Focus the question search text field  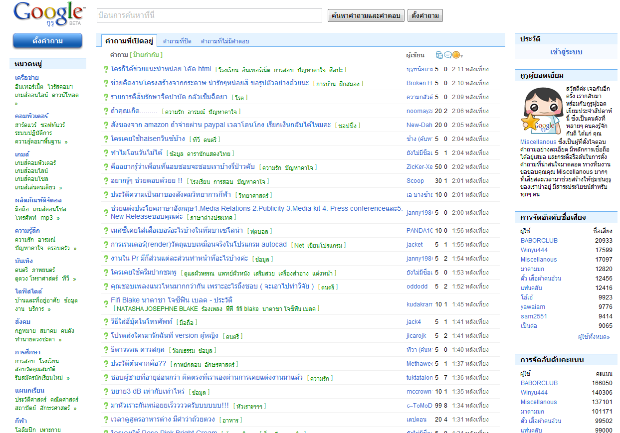(211, 16)
